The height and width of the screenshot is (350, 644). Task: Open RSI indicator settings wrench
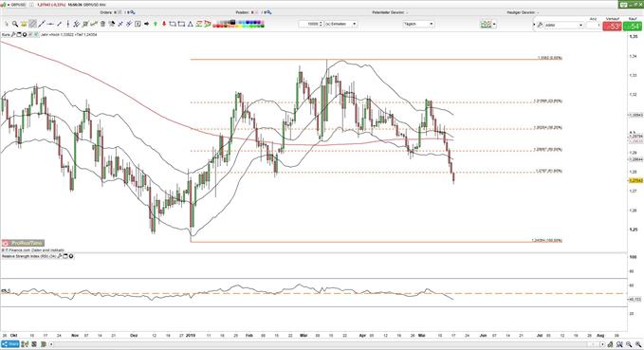tap(60, 256)
